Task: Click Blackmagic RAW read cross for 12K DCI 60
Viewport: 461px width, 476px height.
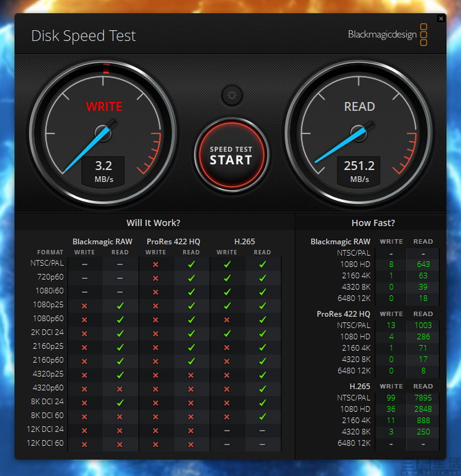Action: click(x=120, y=445)
